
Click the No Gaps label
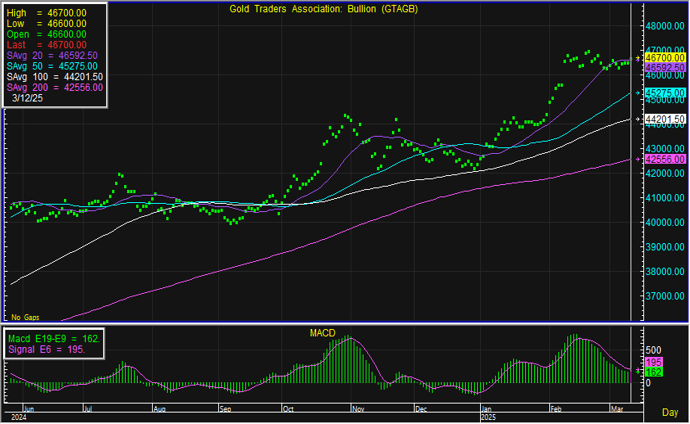tap(24, 316)
